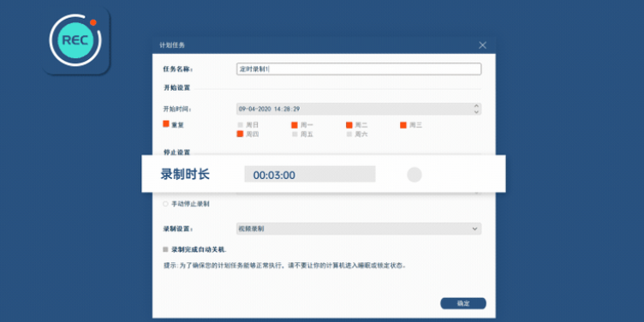Click the 录制时长 00:03:00 field

(310, 174)
